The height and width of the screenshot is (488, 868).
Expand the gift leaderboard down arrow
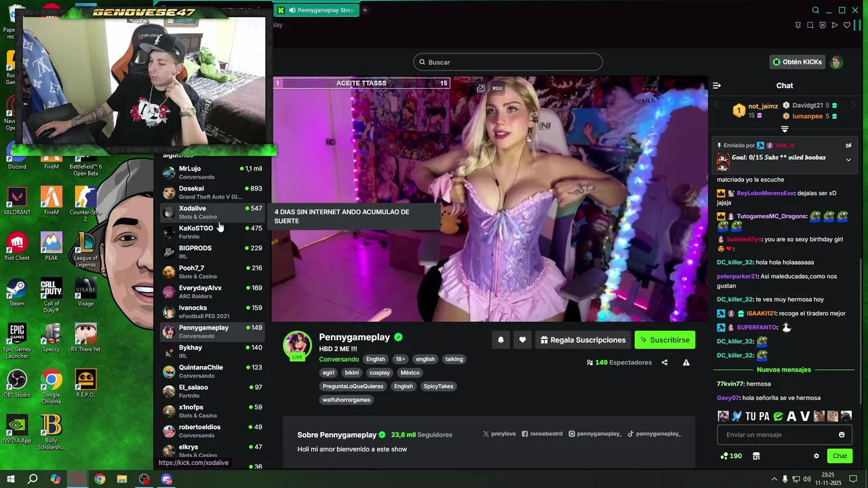[x=785, y=129]
